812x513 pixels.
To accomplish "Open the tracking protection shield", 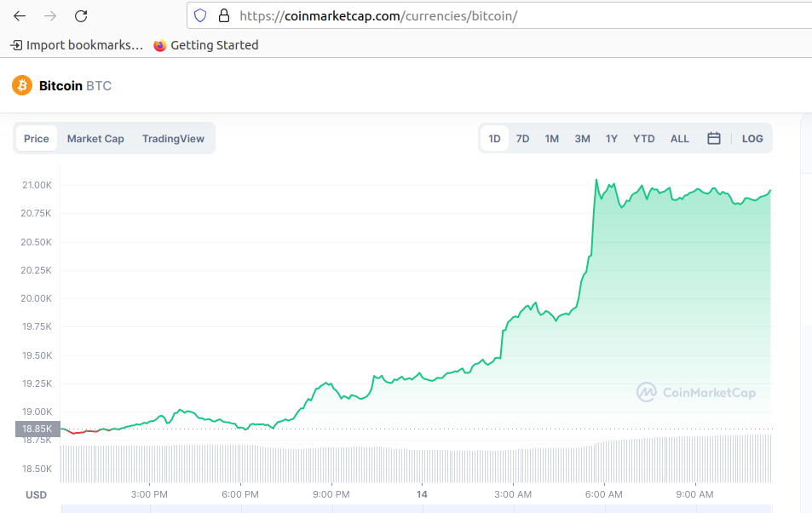I will pos(200,16).
